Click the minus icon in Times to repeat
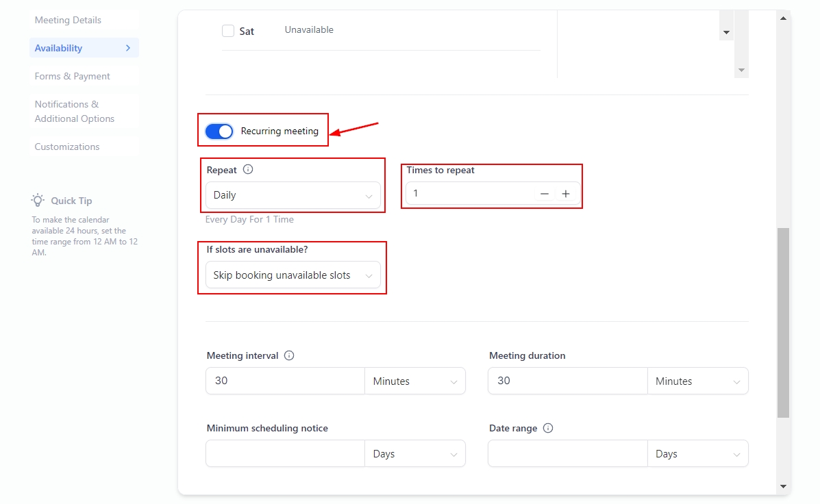 (545, 194)
